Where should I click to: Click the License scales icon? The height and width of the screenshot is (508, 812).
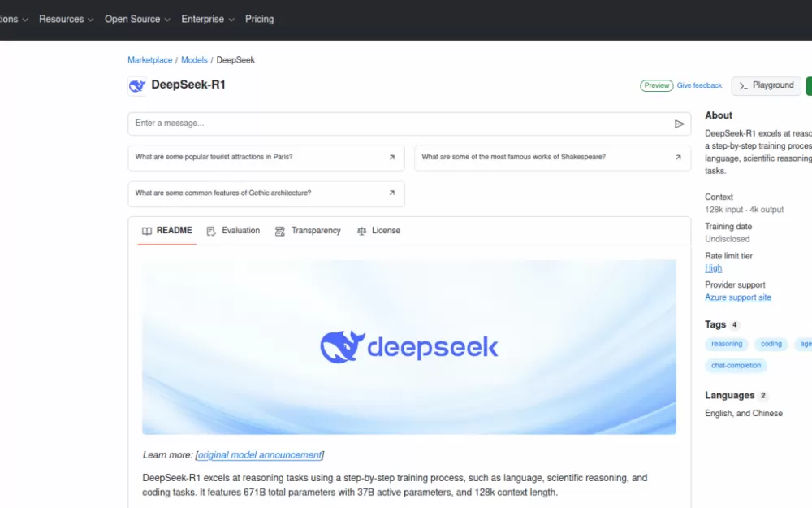[361, 231]
